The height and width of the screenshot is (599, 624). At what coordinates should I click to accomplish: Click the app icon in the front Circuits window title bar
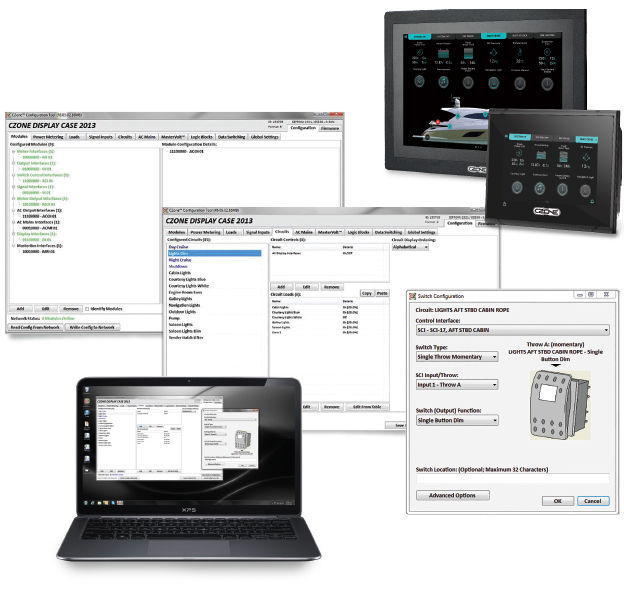click(x=166, y=211)
